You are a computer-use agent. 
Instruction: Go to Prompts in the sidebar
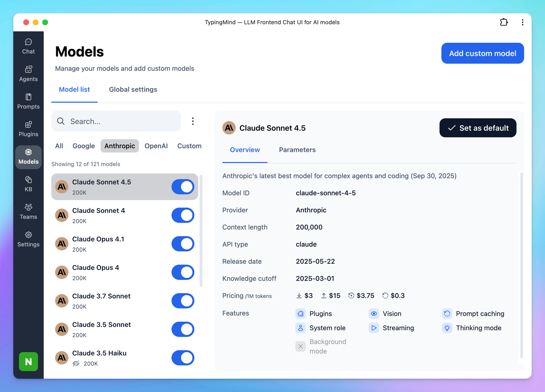pos(28,101)
